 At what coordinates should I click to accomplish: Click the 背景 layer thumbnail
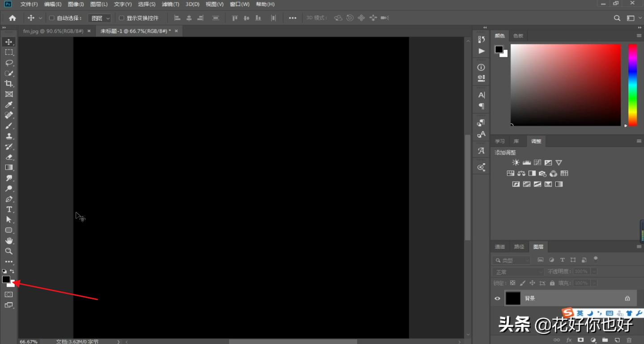pos(513,298)
